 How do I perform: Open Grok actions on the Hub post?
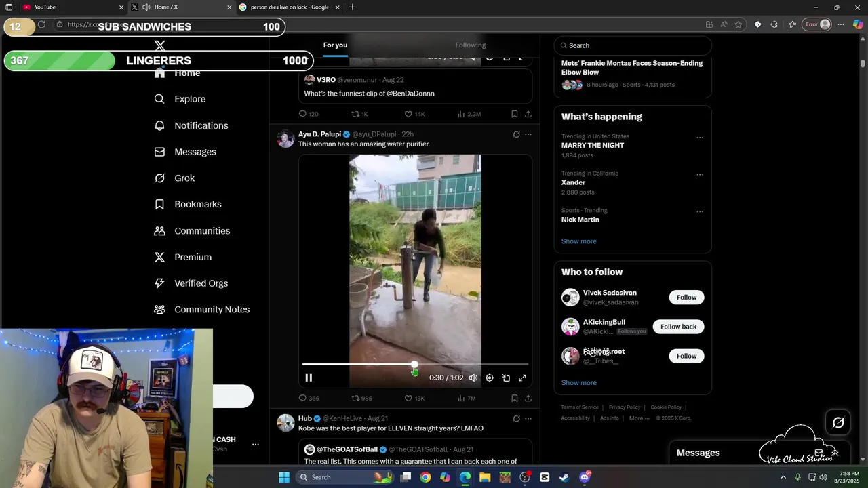coord(516,419)
